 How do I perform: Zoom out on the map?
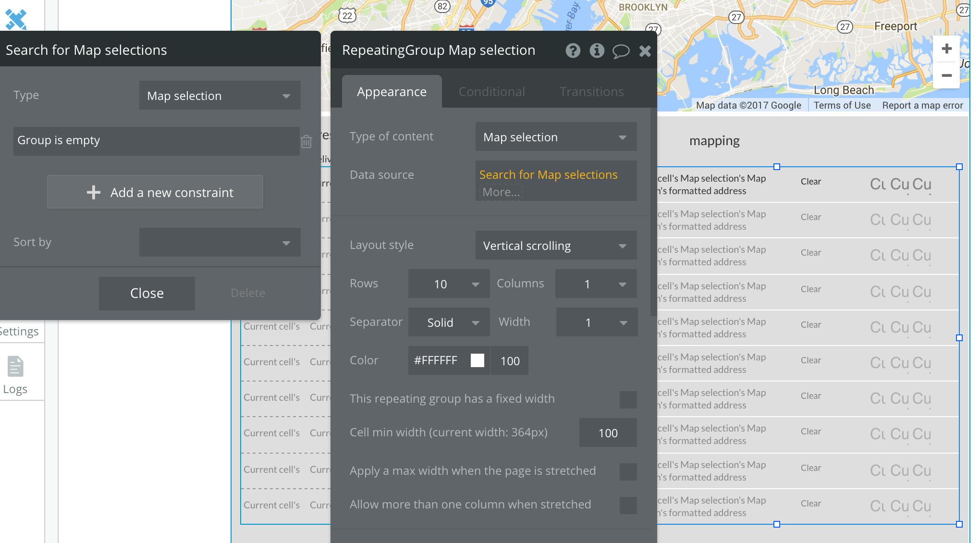946,75
